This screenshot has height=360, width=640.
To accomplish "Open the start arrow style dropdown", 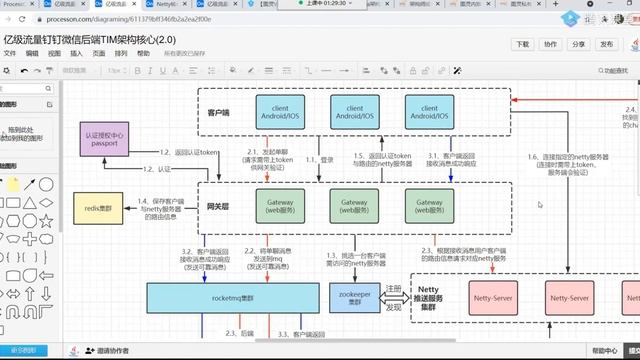I will [326, 71].
